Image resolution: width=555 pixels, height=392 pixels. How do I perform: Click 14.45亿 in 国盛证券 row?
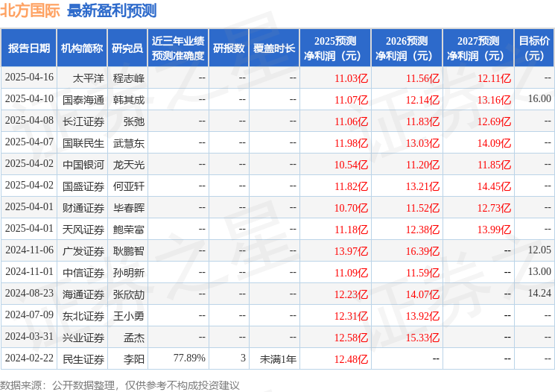[495, 186]
